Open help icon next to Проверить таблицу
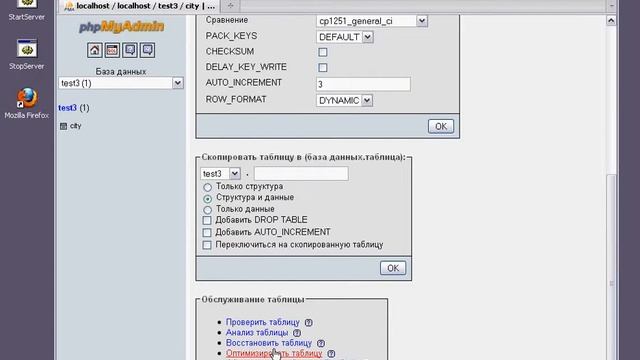This screenshot has height=360, width=640. (x=309, y=322)
